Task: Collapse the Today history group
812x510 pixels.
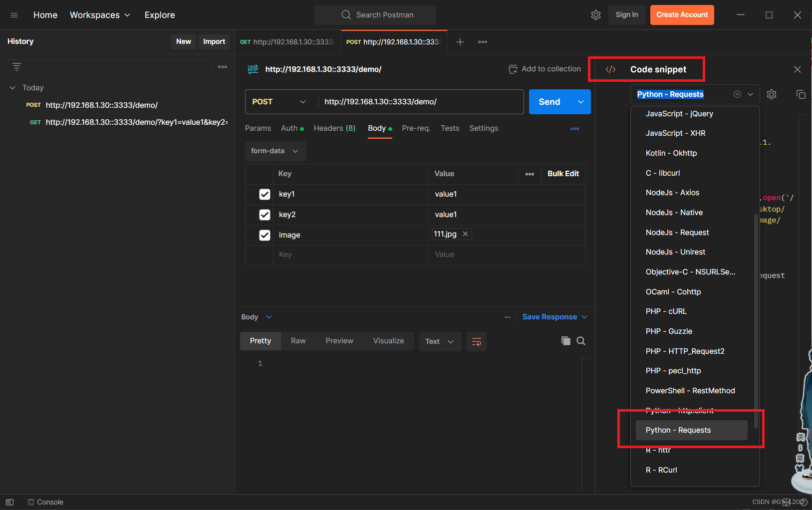Action: point(12,88)
